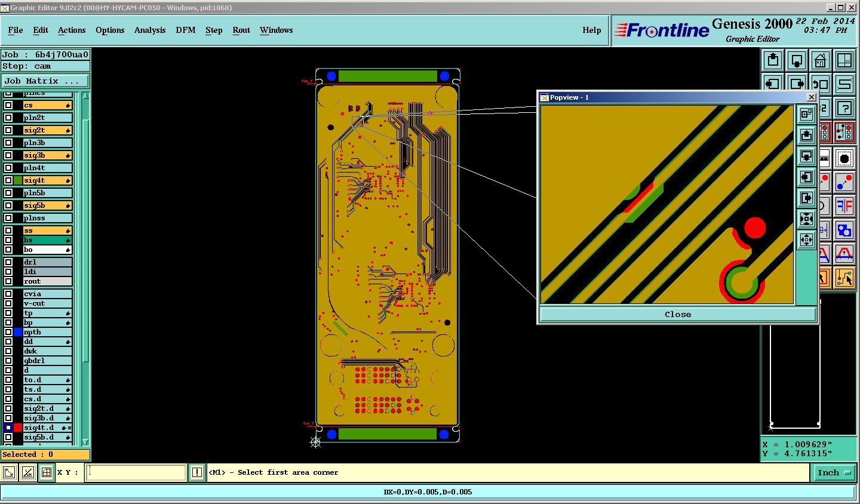
Task: Click the mirrored F flip icon
Action: point(844,206)
